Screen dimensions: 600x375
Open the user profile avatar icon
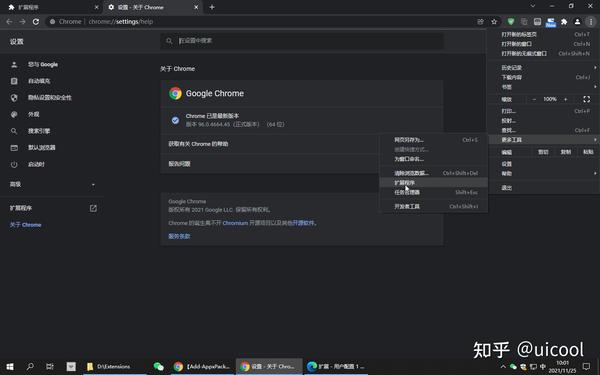coord(577,22)
